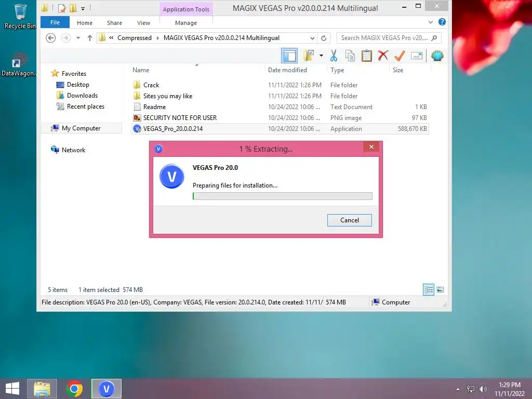Click the New Folder icon in quick access toolbar

pos(73,8)
